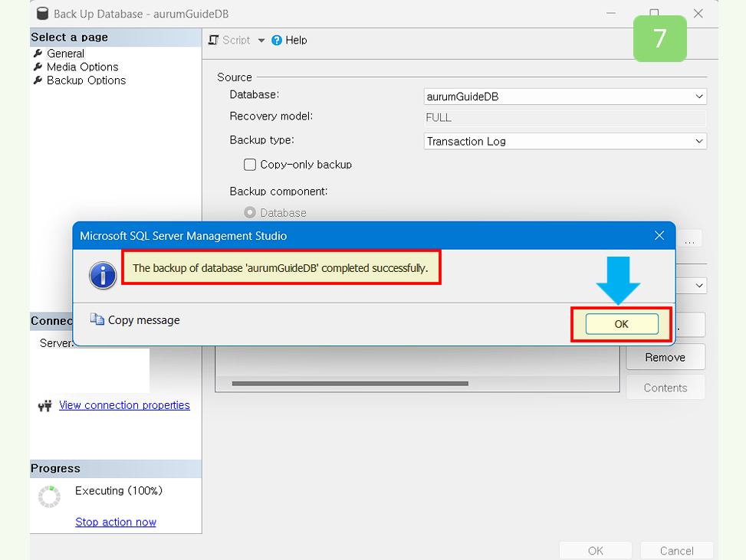Click Stop action now link

(x=116, y=522)
